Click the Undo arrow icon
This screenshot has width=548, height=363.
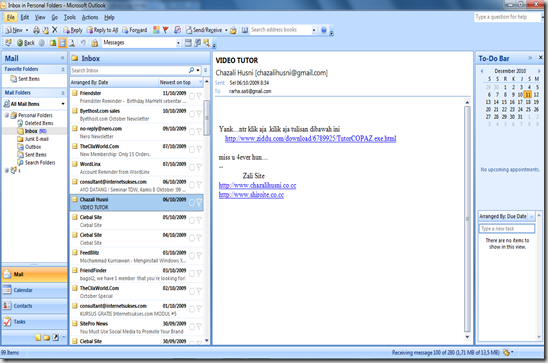click(x=83, y=43)
